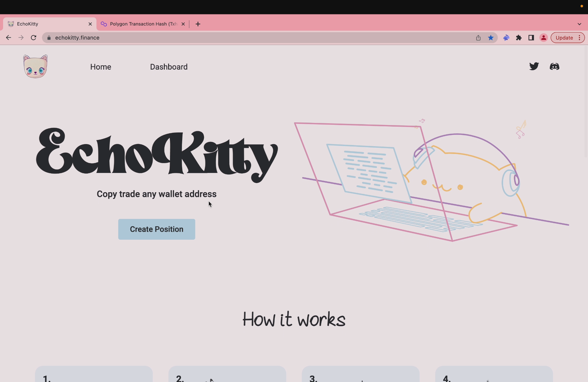The height and width of the screenshot is (382, 588).
Task: Close the EchoKitty tab
Action: 90,24
